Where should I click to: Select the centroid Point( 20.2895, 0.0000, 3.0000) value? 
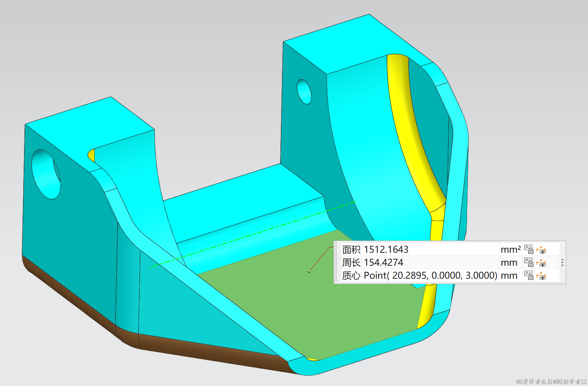[x=430, y=275]
